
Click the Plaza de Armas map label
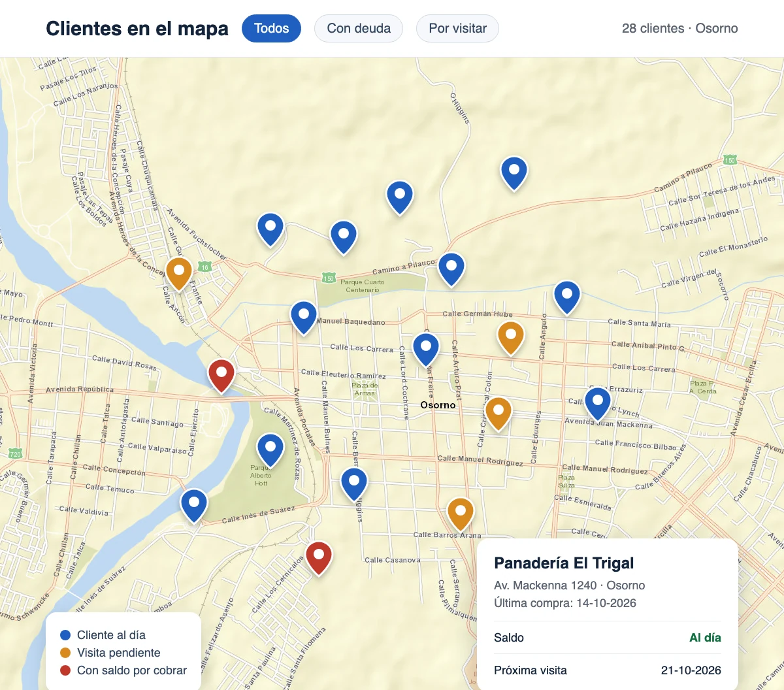[365, 389]
